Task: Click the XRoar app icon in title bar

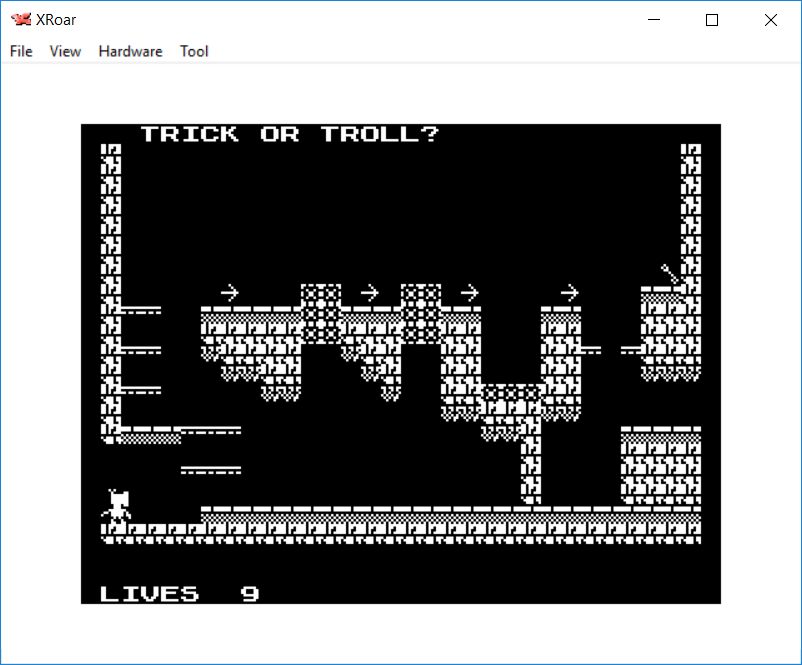Action: click(20, 20)
